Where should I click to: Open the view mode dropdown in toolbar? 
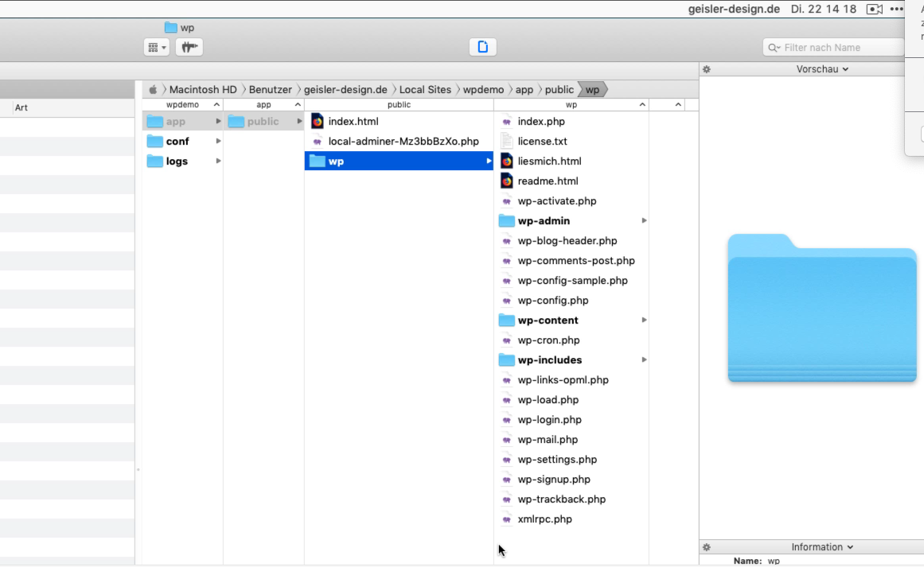click(x=156, y=47)
